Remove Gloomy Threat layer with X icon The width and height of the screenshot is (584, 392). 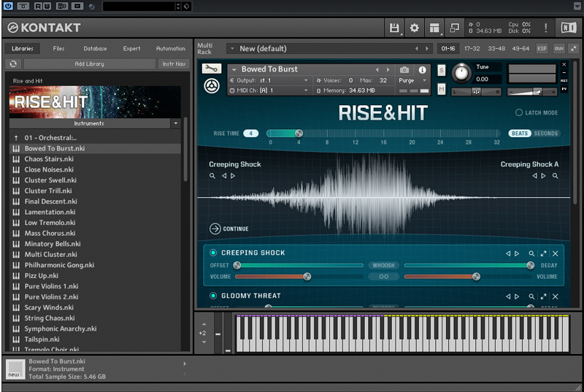tap(556, 296)
